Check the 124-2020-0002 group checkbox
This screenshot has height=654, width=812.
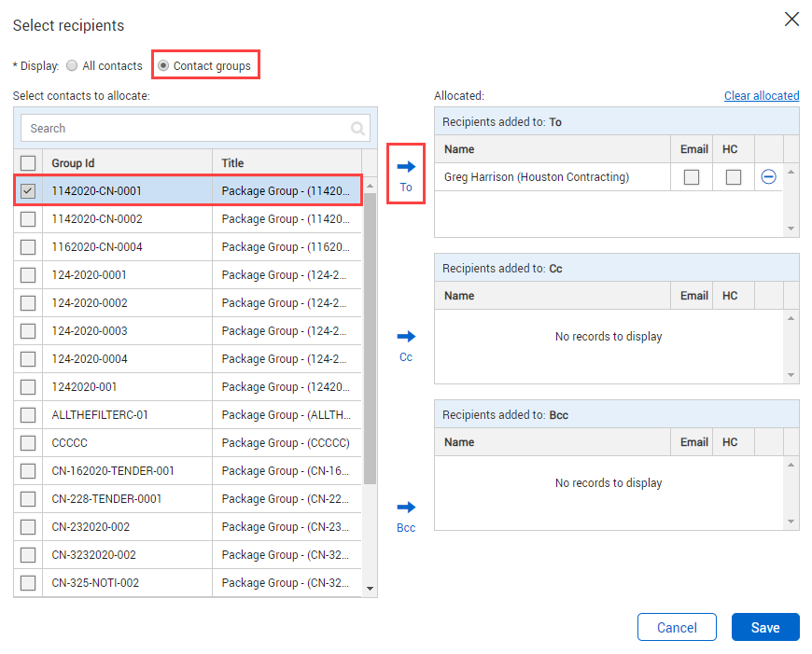[x=28, y=303]
